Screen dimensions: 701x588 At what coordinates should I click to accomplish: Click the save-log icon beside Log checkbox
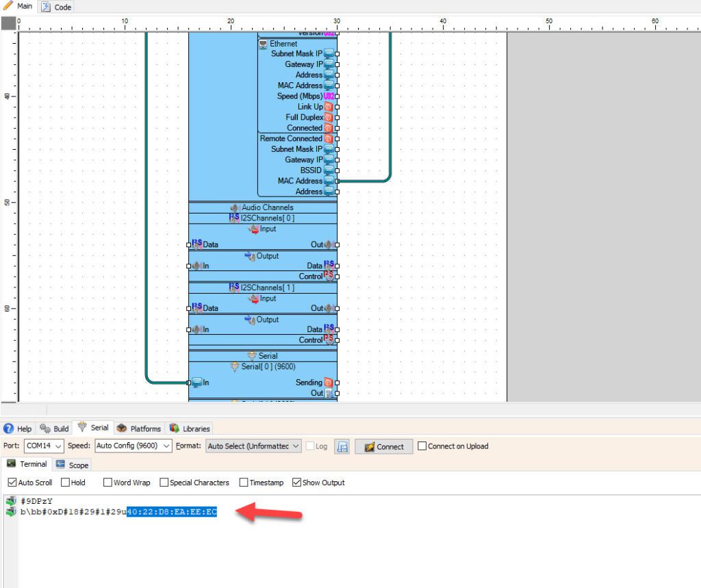click(342, 446)
